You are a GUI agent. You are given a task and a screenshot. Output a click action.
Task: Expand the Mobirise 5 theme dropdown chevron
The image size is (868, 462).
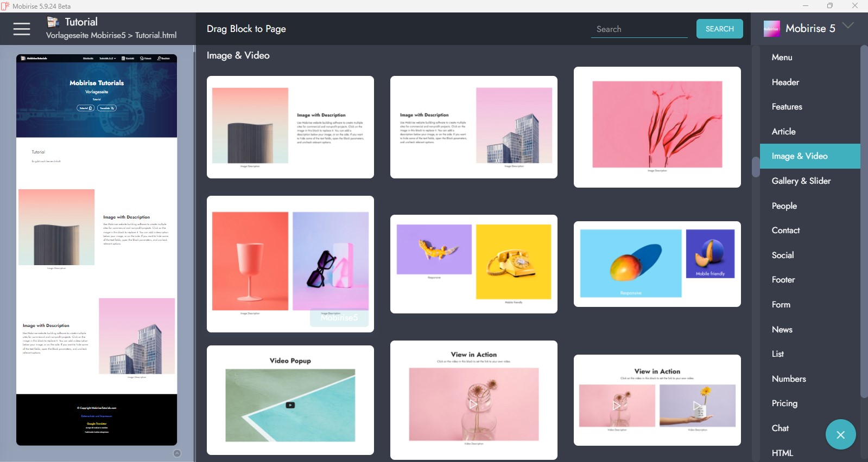pyautogui.click(x=848, y=25)
